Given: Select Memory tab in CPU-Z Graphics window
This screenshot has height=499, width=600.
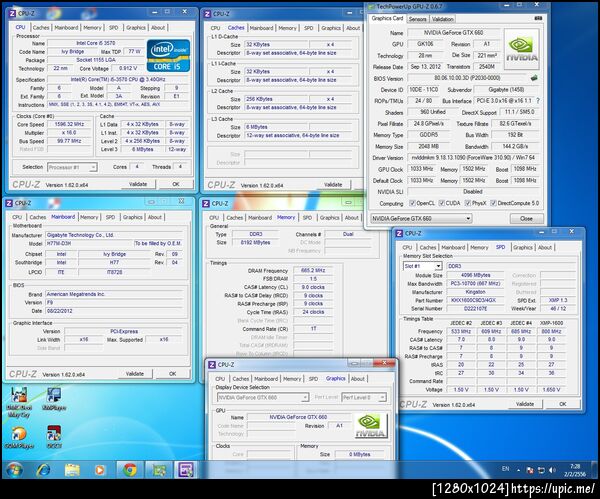Looking at the screenshot, I should (292, 378).
